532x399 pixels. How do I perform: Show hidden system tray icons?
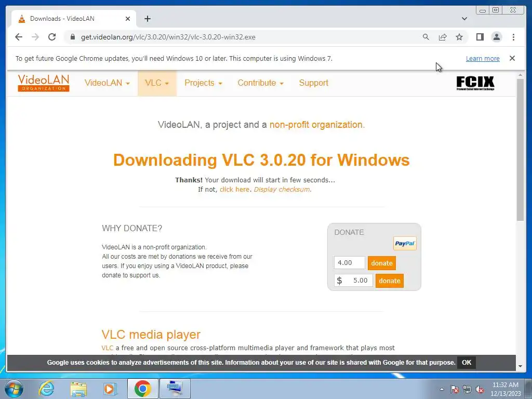[x=442, y=389]
